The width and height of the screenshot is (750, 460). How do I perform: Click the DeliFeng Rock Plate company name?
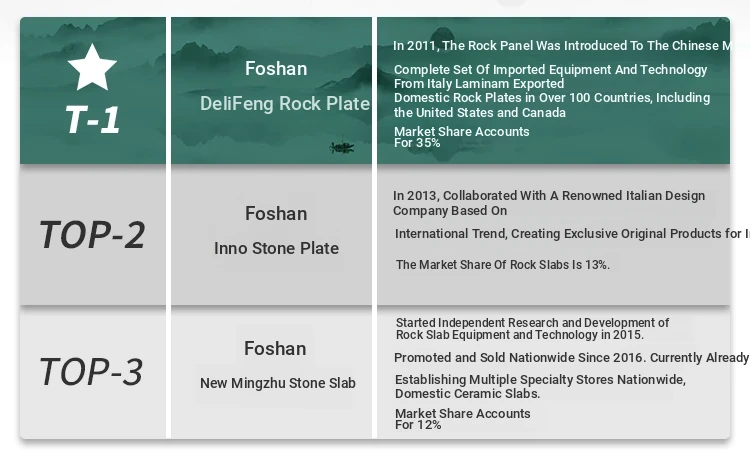point(285,104)
